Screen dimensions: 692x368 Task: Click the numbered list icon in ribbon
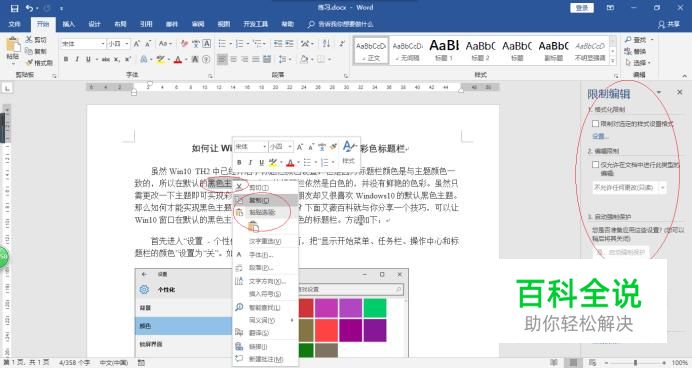[239, 44]
